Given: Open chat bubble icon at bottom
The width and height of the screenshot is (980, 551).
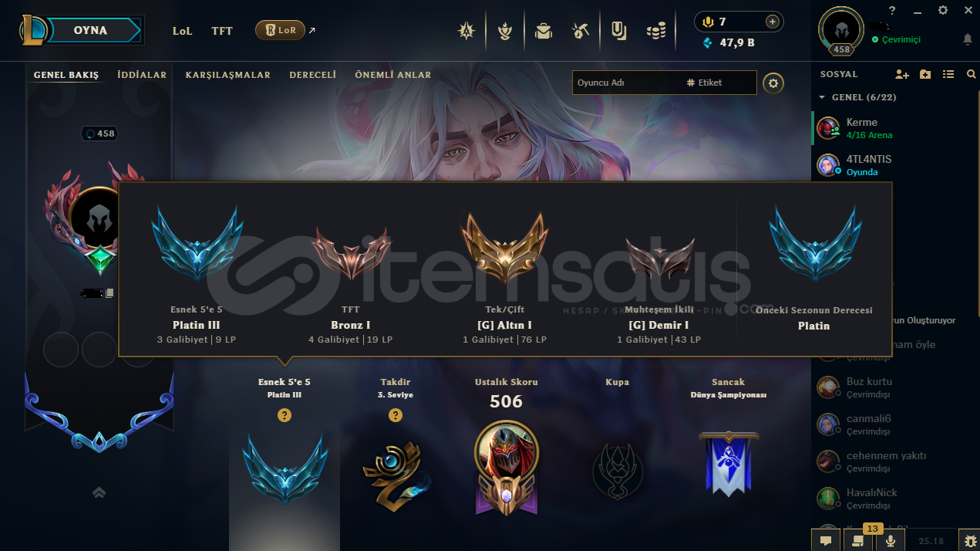Looking at the screenshot, I should 826,540.
